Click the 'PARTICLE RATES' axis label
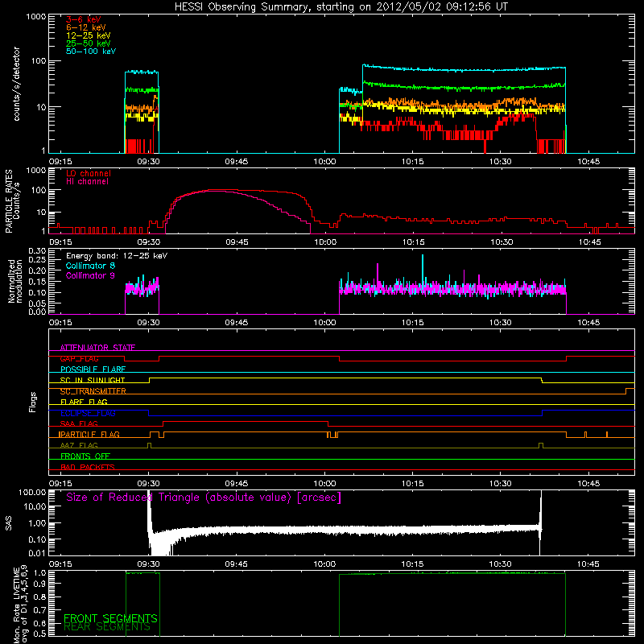 [9, 201]
